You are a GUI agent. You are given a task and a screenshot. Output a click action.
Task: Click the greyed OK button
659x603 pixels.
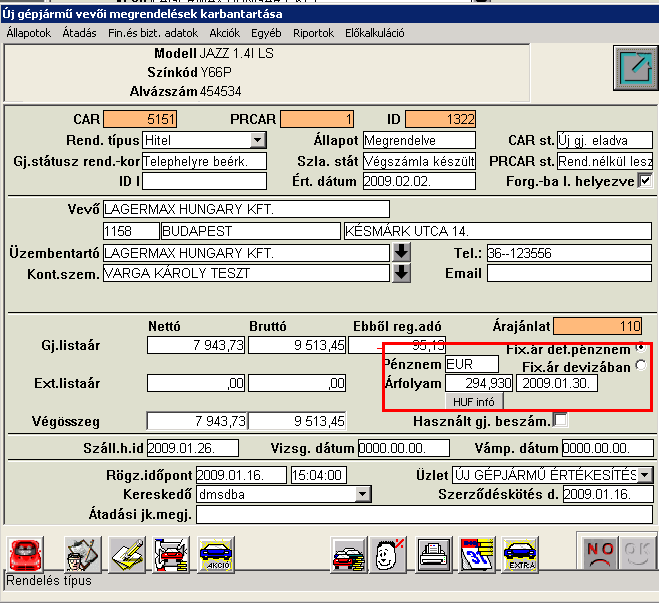tap(637, 554)
